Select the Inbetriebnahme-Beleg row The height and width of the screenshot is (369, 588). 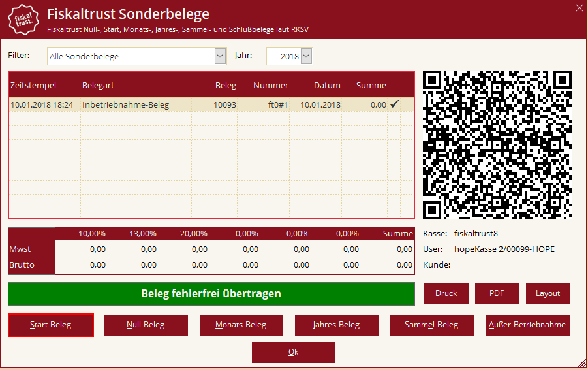[211, 104]
